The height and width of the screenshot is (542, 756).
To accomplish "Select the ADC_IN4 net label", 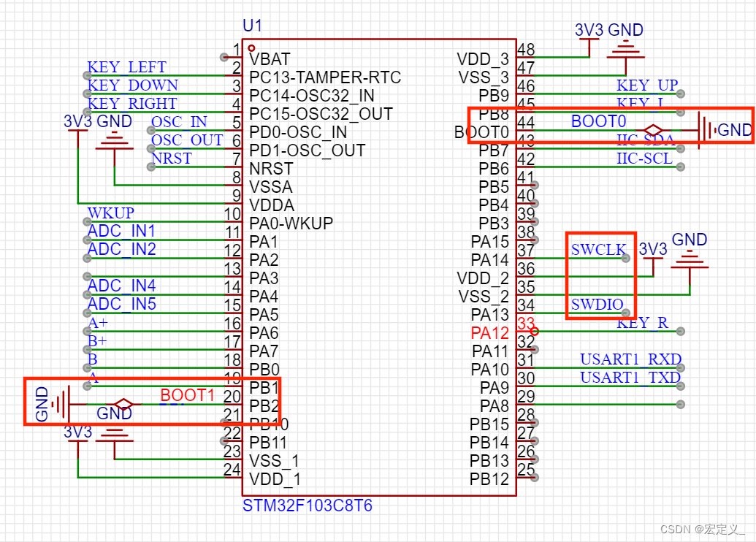I will coord(121,286).
